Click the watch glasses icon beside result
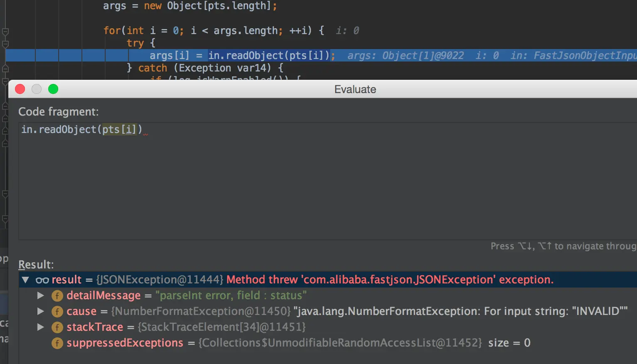Screen dimensions: 637x364 point(42,280)
